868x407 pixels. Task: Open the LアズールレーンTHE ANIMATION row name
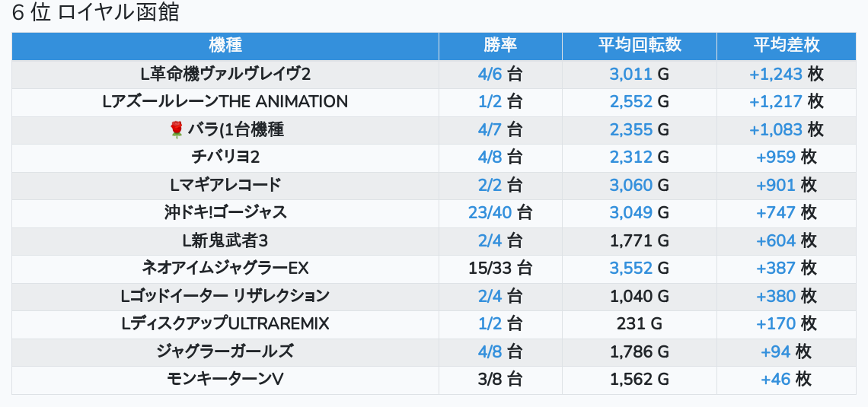point(225,102)
